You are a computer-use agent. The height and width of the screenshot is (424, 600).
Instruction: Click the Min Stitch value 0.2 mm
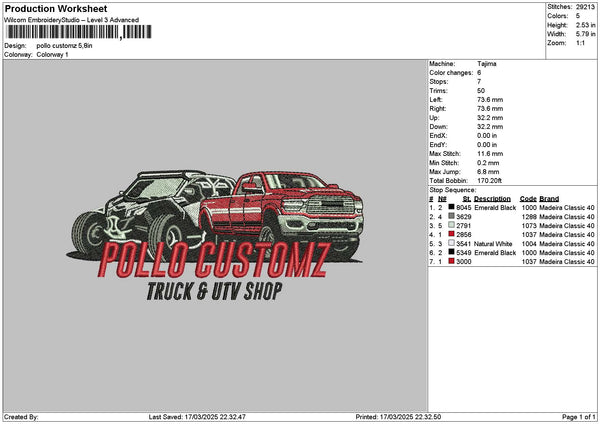coord(488,163)
